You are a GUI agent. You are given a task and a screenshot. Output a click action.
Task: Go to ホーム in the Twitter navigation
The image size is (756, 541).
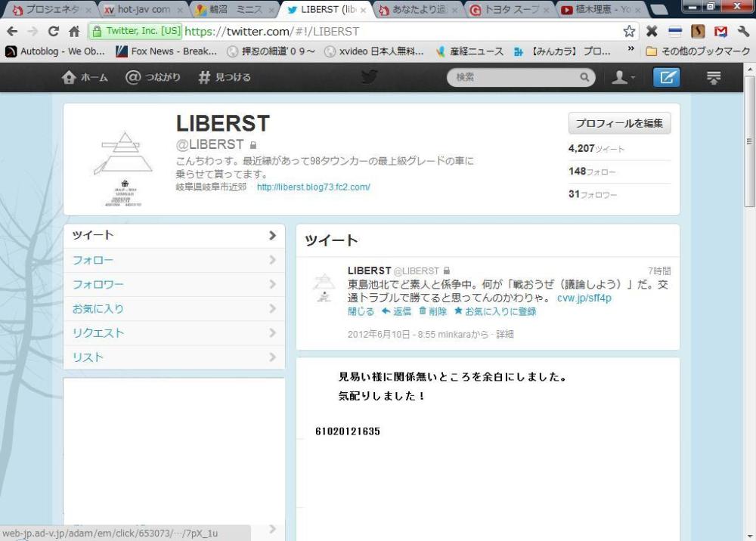pos(85,77)
